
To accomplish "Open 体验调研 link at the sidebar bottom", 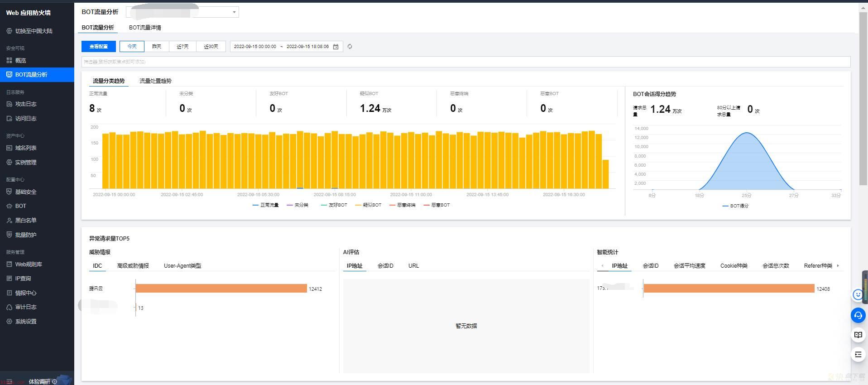I will 39,381.
